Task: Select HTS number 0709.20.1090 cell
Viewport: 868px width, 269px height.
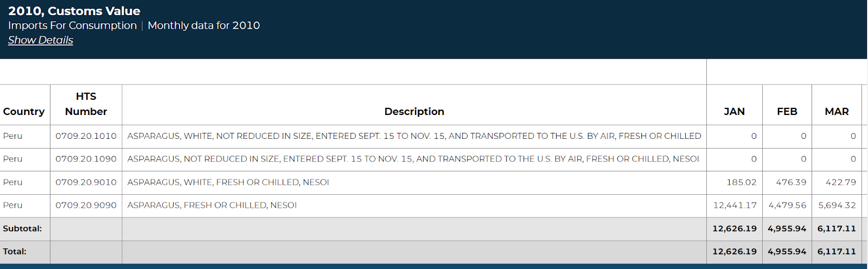Action: [86, 159]
